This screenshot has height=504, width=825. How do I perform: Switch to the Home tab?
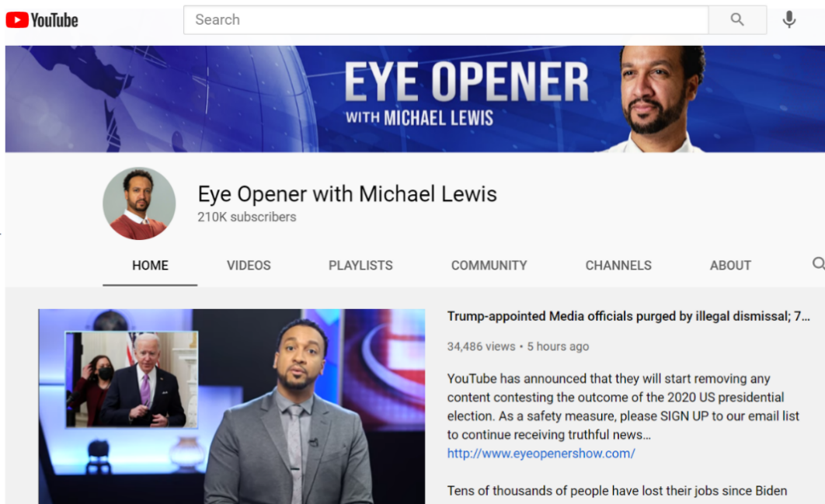[150, 266]
